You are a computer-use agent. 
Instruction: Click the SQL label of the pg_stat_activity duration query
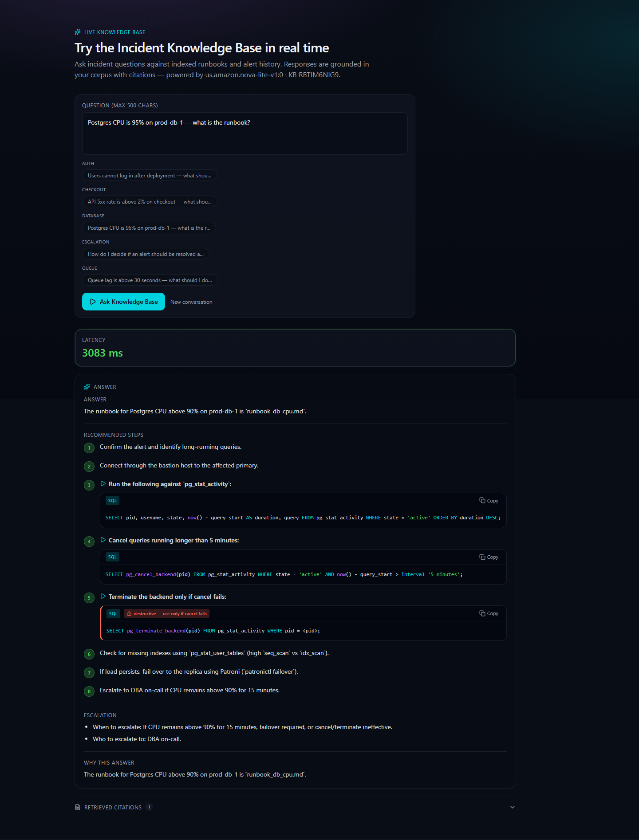[112, 501]
